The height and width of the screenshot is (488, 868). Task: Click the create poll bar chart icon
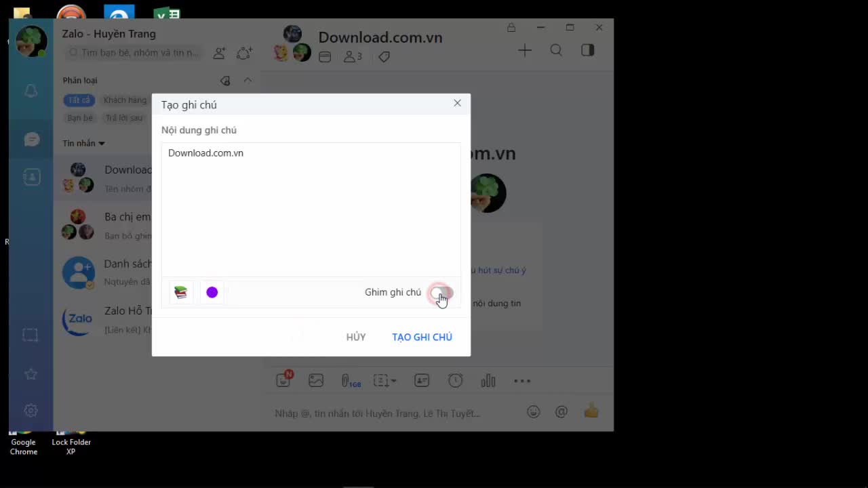click(x=488, y=381)
